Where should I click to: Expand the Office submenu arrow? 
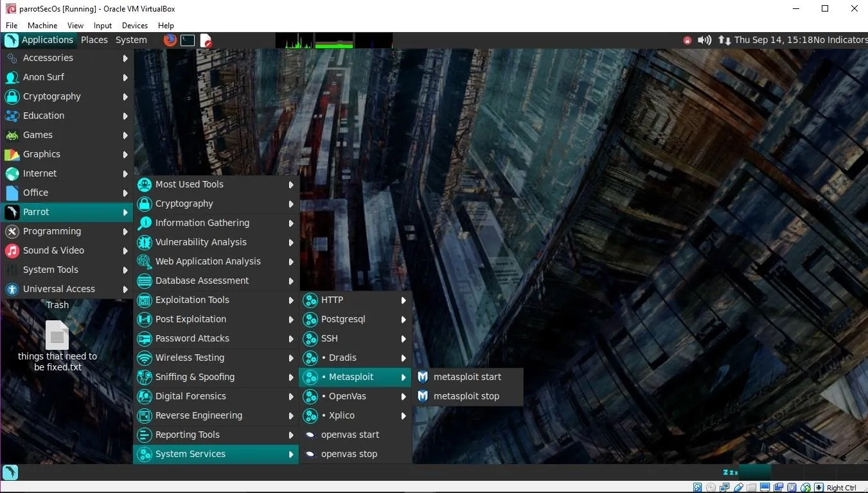click(x=125, y=193)
